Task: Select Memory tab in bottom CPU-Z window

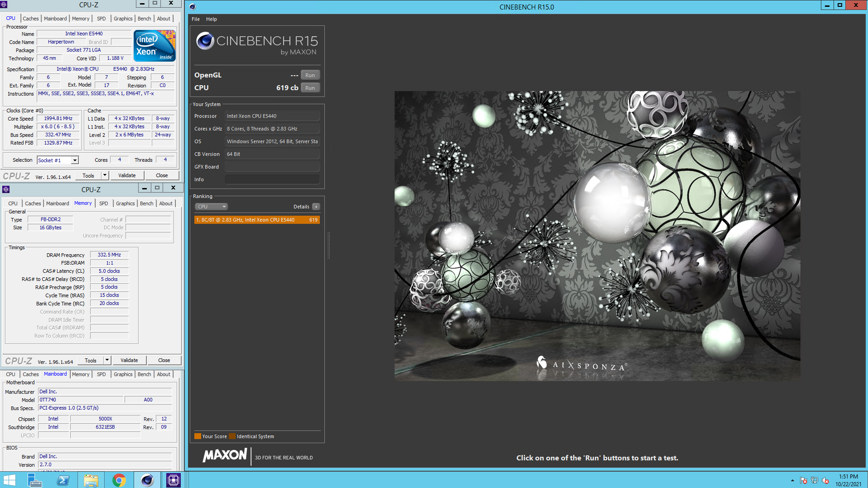Action: (81, 374)
